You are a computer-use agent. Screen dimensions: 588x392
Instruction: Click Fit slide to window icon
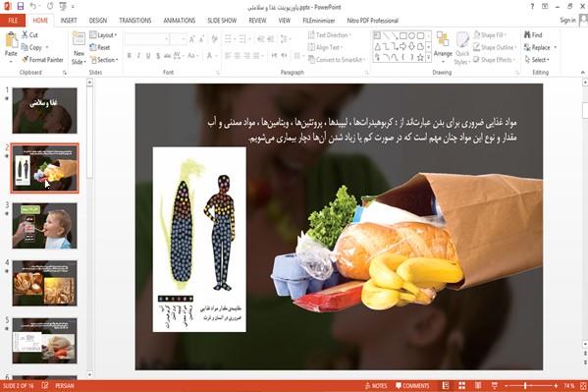coord(583,386)
